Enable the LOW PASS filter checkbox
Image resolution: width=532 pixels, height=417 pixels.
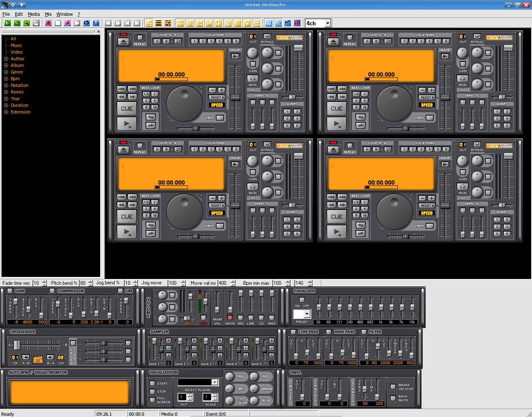pos(293,331)
